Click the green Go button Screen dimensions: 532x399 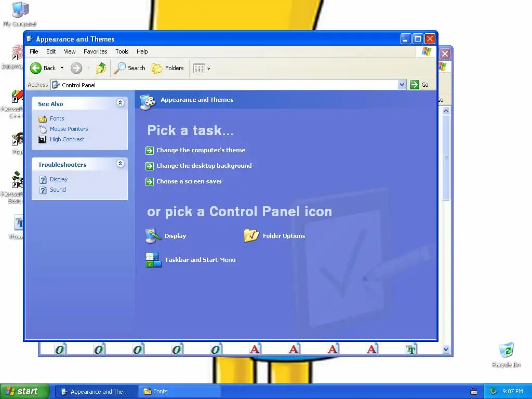[x=419, y=85]
